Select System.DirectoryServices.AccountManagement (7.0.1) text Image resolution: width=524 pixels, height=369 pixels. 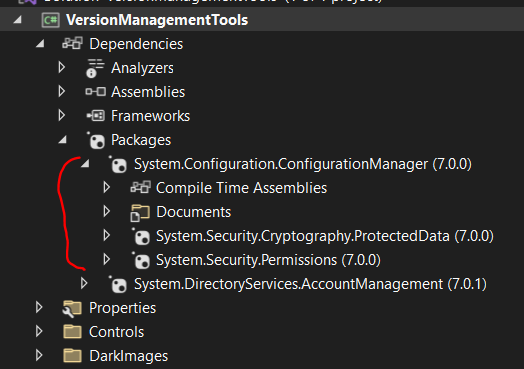coord(310,284)
